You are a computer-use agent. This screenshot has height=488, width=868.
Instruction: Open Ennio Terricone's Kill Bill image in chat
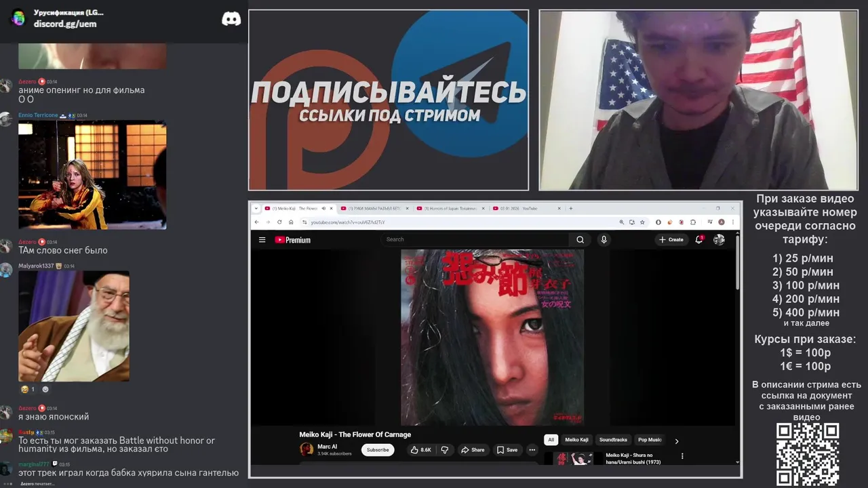point(92,175)
